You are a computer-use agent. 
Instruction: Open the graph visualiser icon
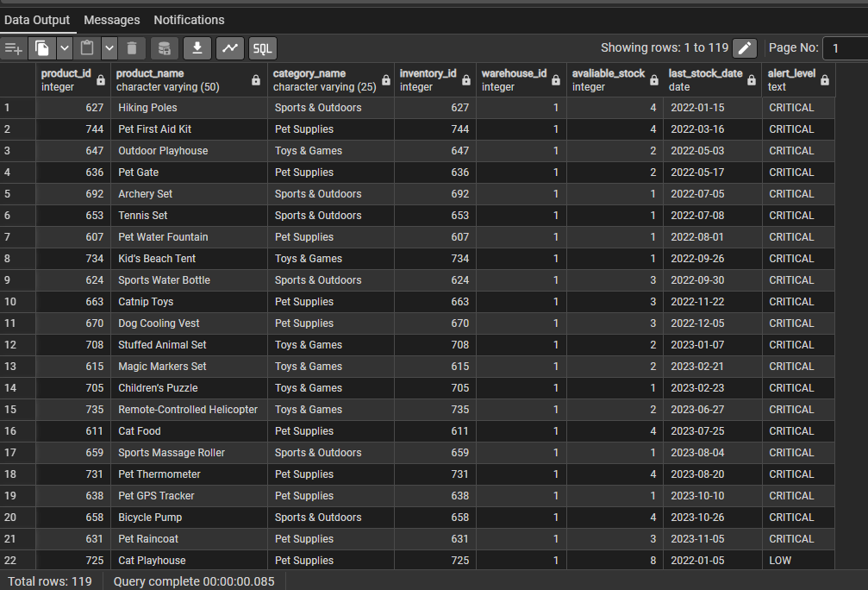pyautogui.click(x=230, y=48)
